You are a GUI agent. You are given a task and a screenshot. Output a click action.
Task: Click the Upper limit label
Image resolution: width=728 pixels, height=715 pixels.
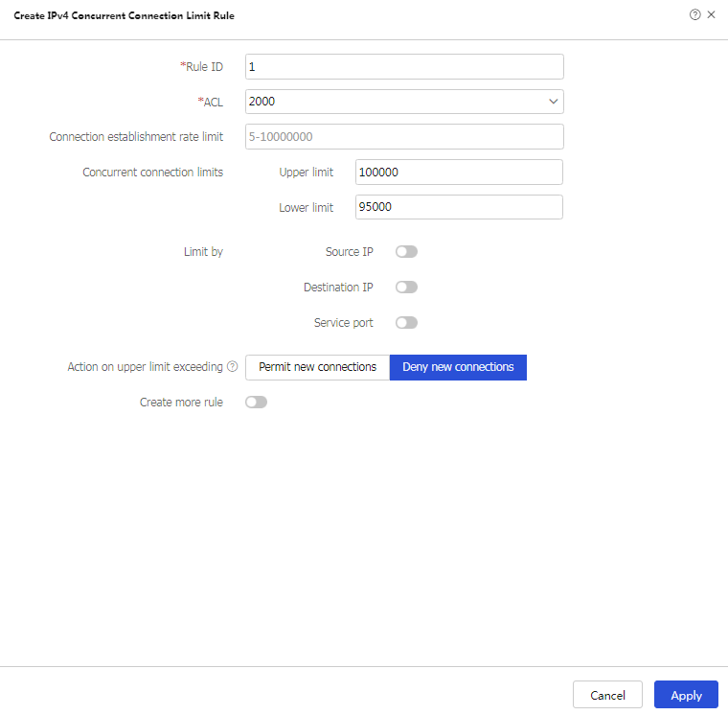(x=306, y=173)
